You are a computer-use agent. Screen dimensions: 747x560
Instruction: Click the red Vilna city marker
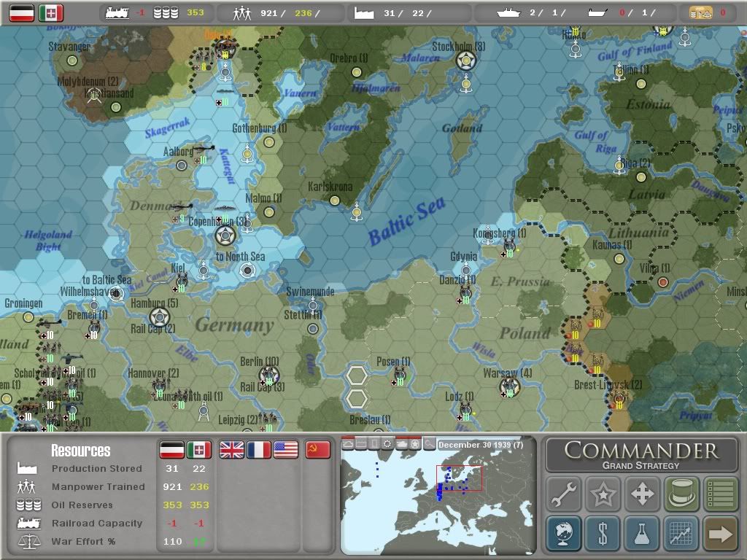662,282
